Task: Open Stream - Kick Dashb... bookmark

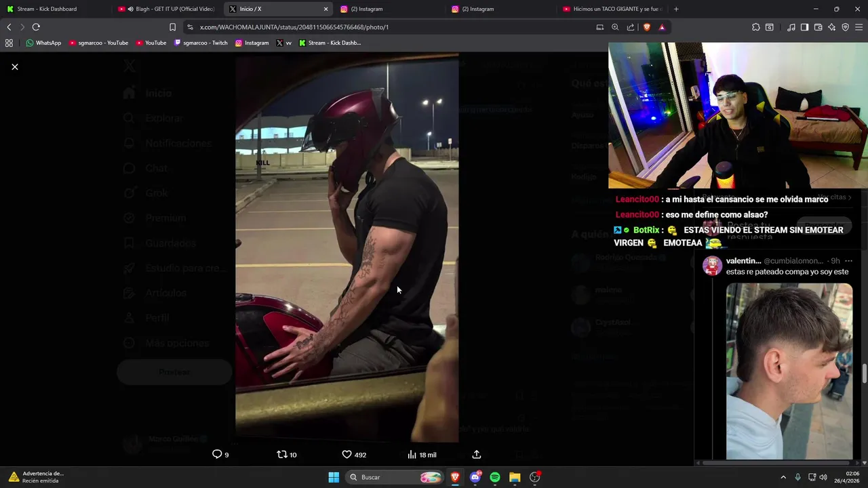Action: (330, 43)
